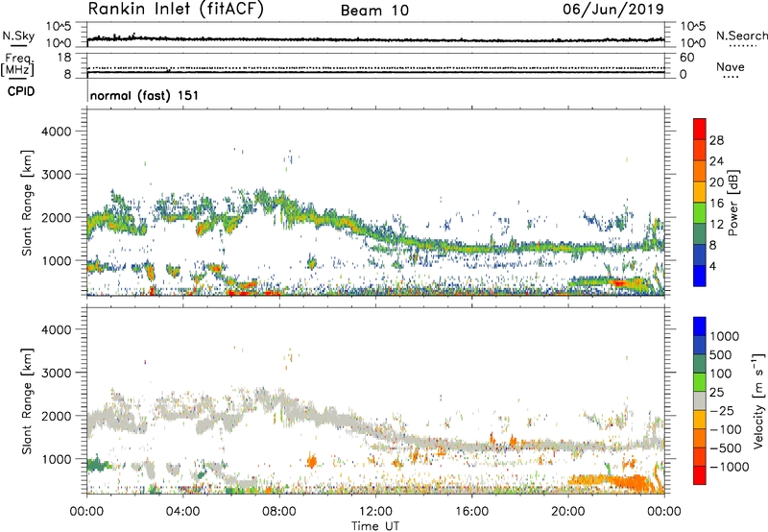
Task: Click the '1000' slant range tick of the velocity panel
Action: point(56,458)
